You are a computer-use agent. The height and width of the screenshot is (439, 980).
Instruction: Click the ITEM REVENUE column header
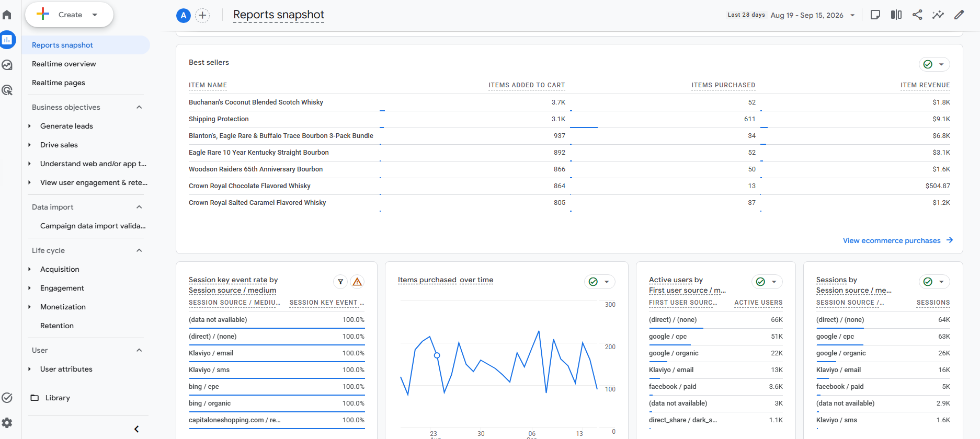pos(925,85)
